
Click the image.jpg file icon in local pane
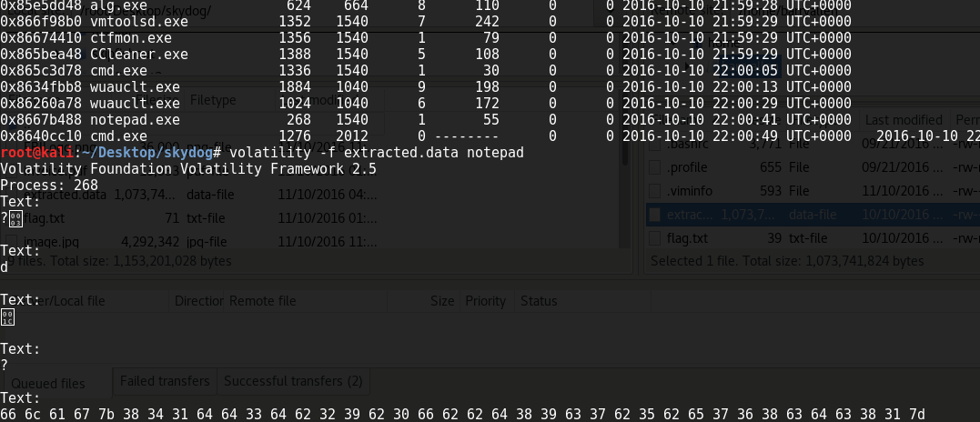[x=12, y=242]
